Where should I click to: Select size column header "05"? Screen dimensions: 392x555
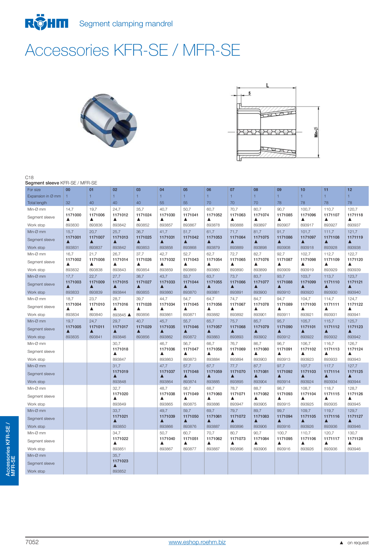(185, 190)
